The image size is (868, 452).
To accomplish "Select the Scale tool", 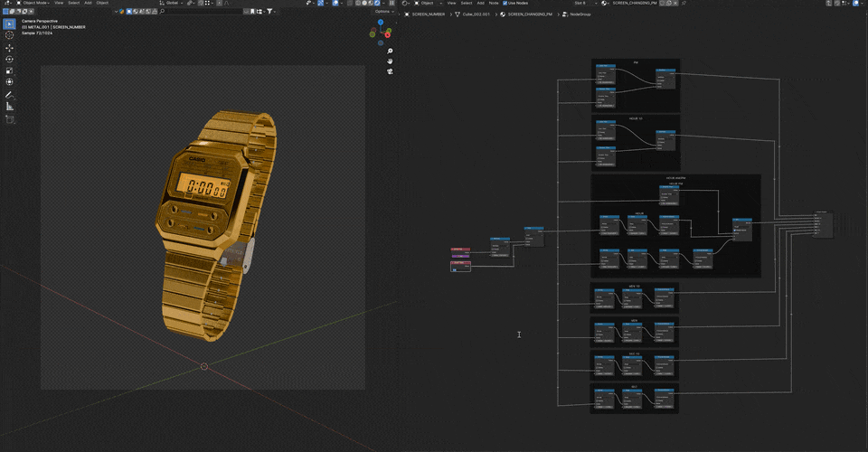I will (x=10, y=71).
